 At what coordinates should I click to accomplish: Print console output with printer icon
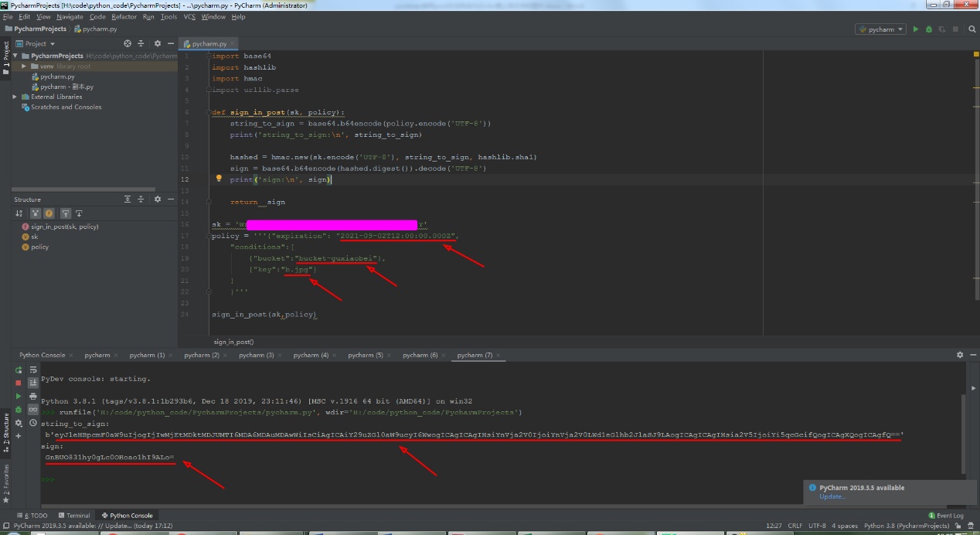(33, 397)
